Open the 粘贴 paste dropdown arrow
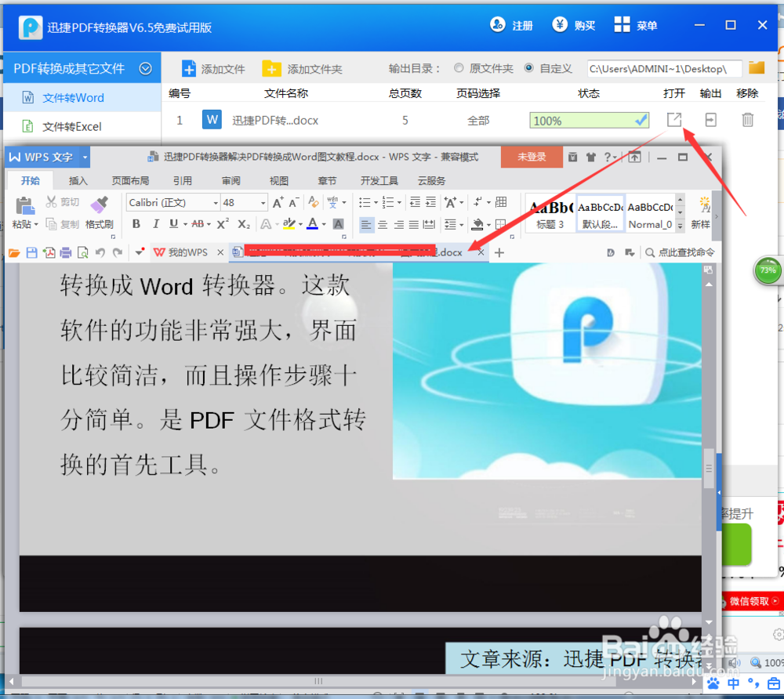This screenshot has width=784, height=699. [x=36, y=224]
